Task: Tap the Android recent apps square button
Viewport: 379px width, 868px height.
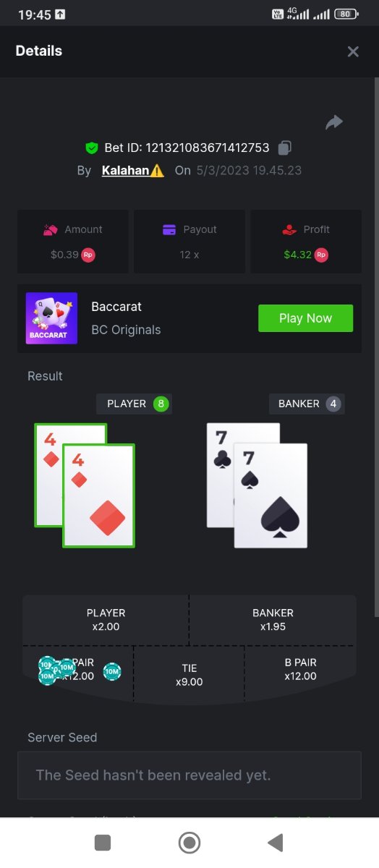Action: (103, 843)
